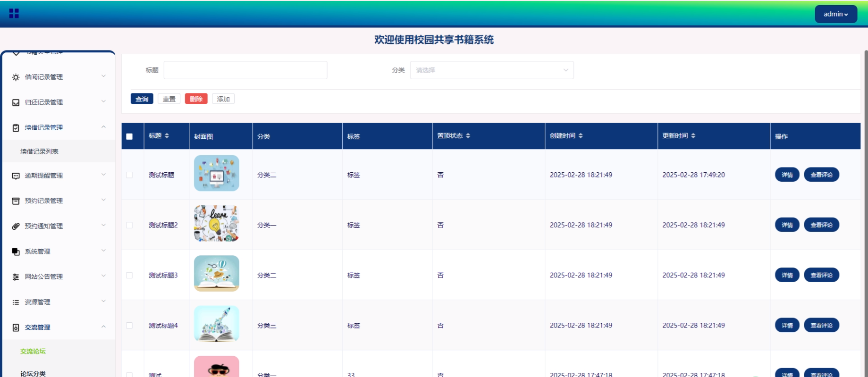Select the 系统管理 menu label
Screen dimensions: 868x377
(38, 251)
